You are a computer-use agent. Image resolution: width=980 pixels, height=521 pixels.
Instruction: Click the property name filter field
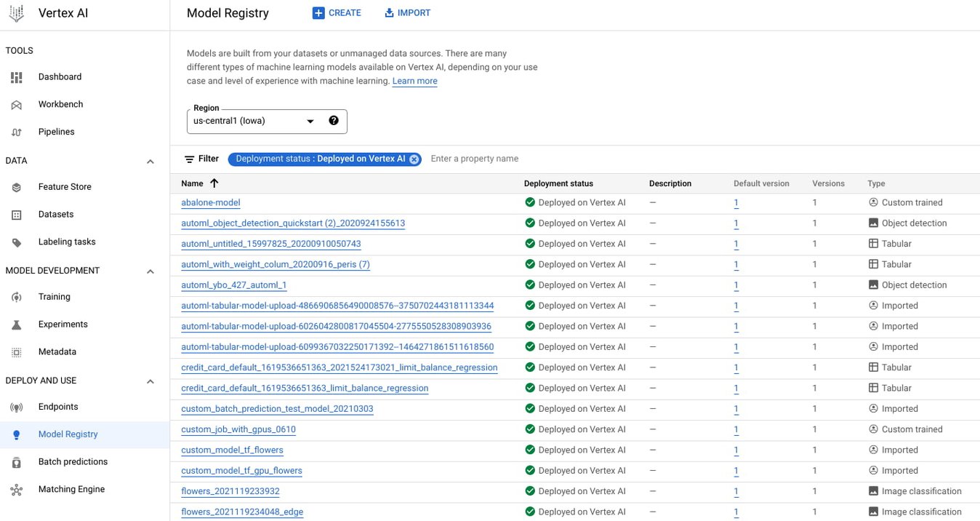(475, 159)
